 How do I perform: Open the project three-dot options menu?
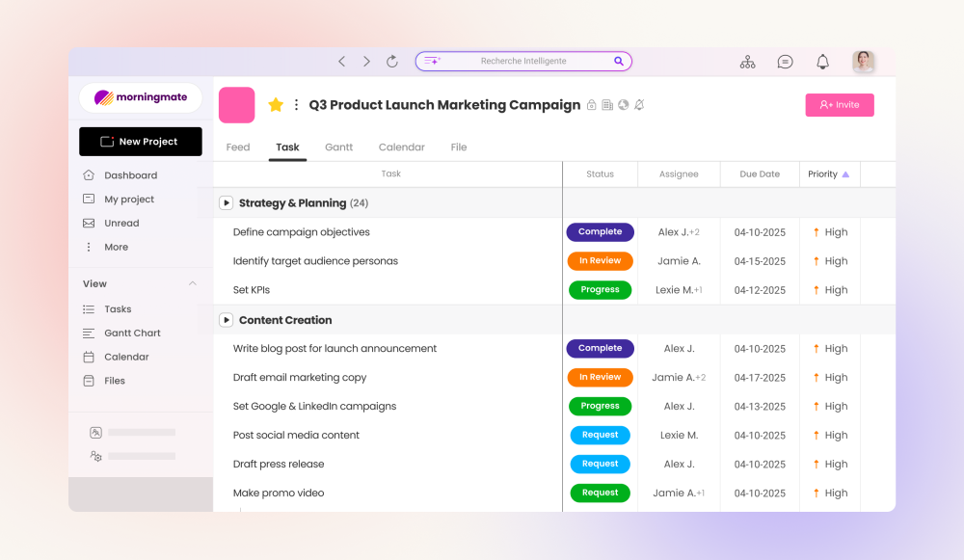point(296,104)
